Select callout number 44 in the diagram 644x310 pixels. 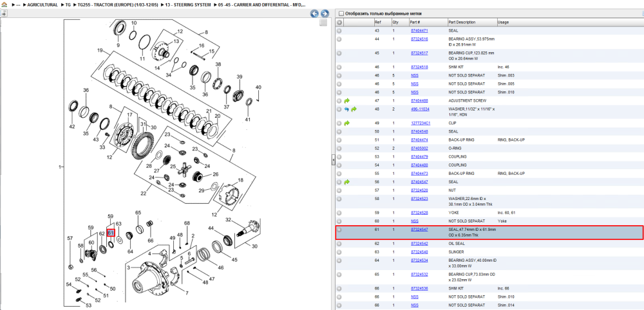211,228
